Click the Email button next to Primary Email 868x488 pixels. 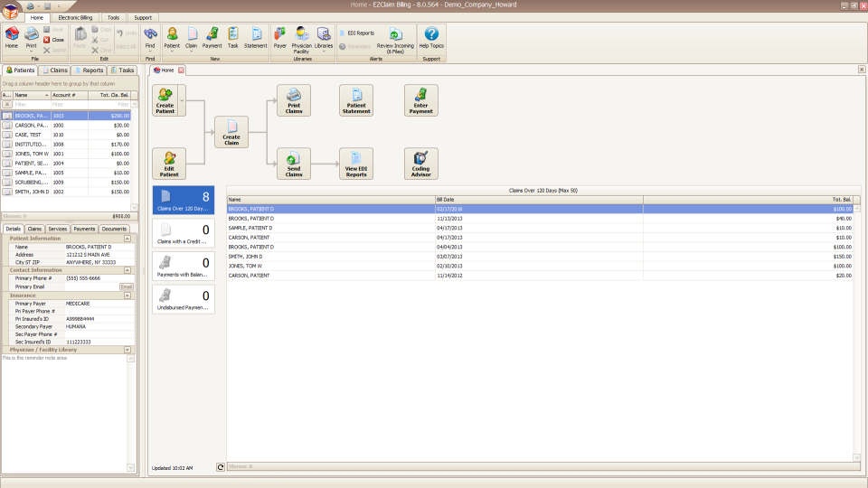pos(127,286)
